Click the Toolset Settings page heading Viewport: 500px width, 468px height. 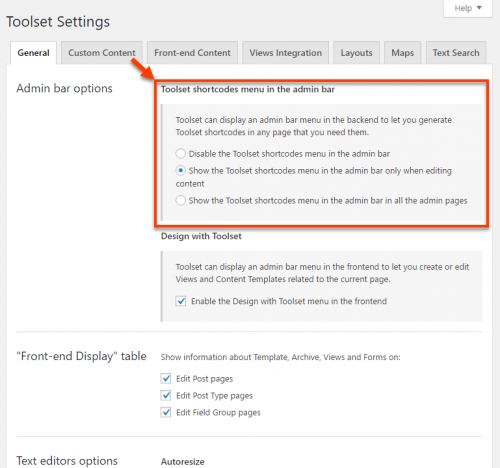(58, 22)
